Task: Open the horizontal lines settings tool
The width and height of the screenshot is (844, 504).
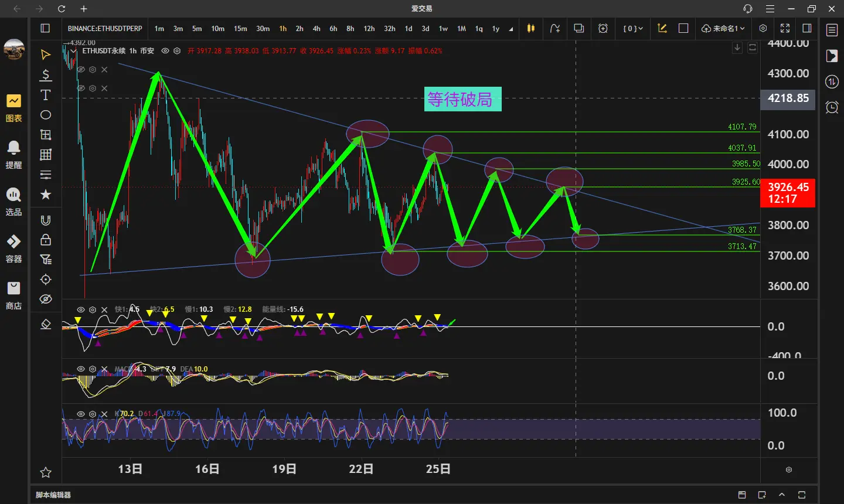Action: tap(46, 175)
